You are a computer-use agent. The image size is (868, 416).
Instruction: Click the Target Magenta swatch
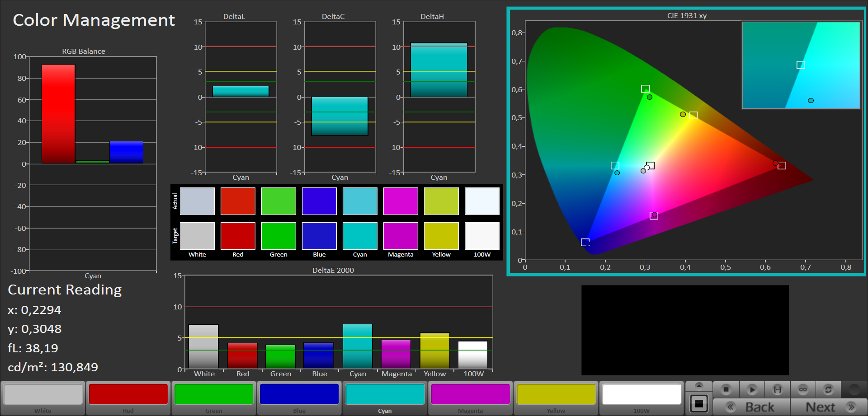(401, 236)
